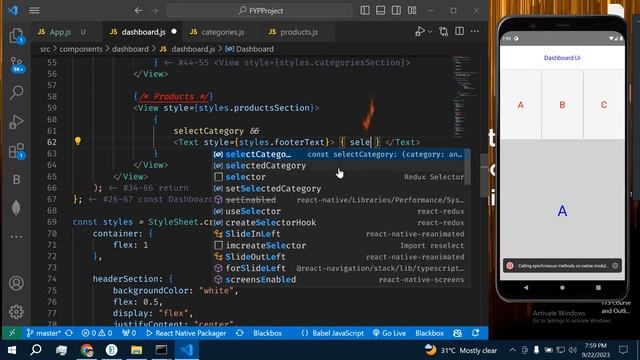The image size is (640, 360).
Task: Select the dashboard.js tab
Action: (143, 32)
